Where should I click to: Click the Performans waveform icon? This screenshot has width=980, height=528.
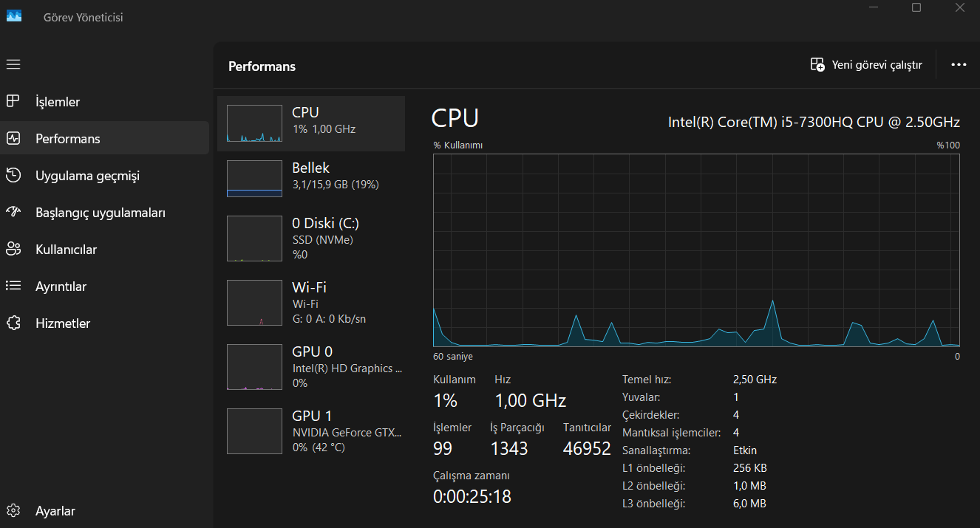click(13, 138)
